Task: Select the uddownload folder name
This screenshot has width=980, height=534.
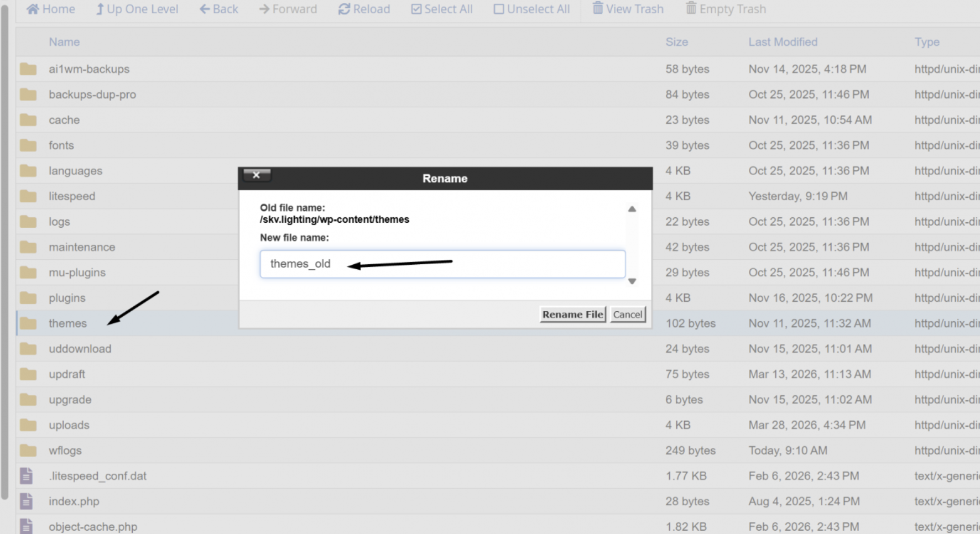Action: (80, 349)
